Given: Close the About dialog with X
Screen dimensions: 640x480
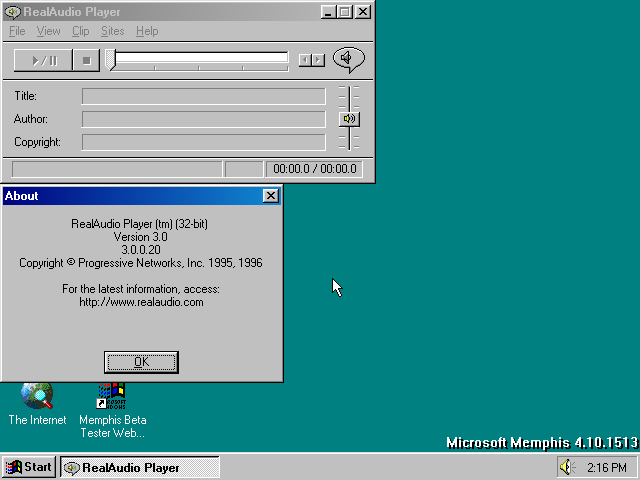Looking at the screenshot, I should [271, 196].
